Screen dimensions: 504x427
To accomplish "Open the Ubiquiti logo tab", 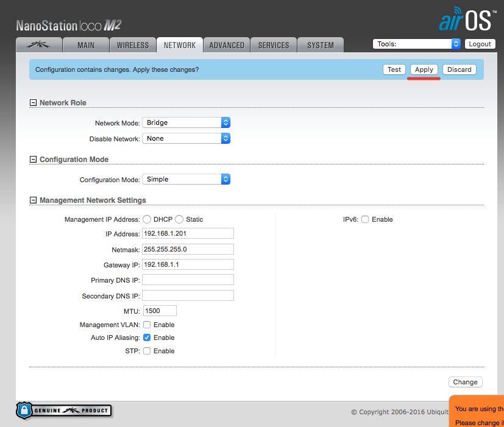I will tap(38, 45).
